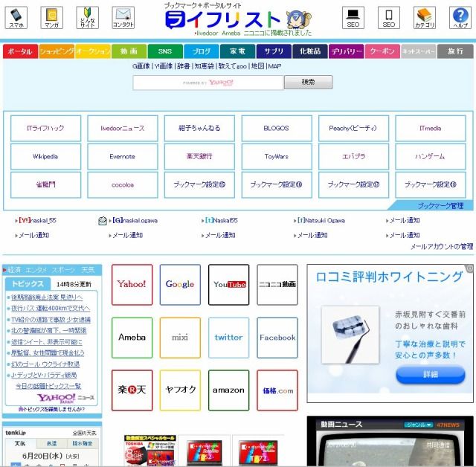Image resolution: width=476 pixels, height=467 pixels.
Task: Click the 全国の天気 link in tenki.jp box
Action: coord(84,433)
